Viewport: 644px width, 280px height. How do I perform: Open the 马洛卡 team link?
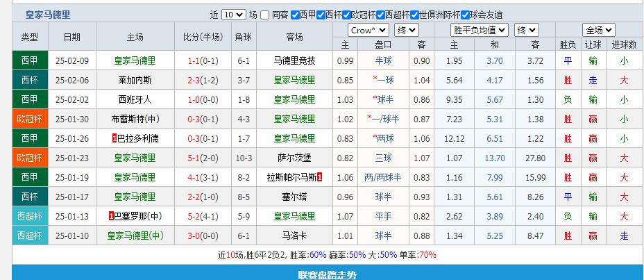(x=294, y=236)
